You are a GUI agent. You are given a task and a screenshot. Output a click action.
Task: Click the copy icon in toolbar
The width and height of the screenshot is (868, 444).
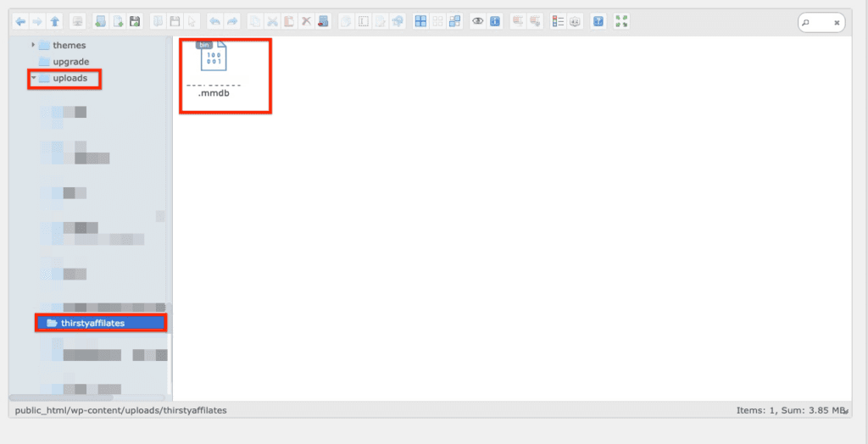click(x=255, y=21)
